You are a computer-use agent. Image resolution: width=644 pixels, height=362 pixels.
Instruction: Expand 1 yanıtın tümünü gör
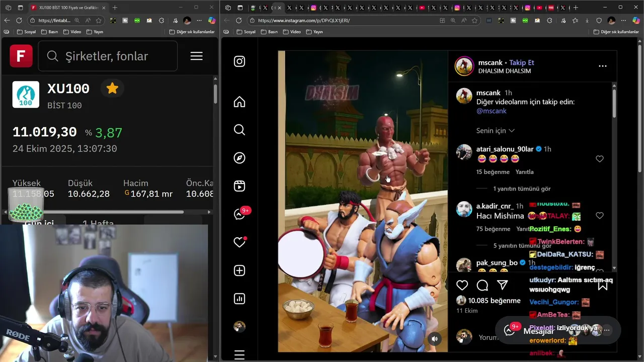pyautogui.click(x=522, y=189)
